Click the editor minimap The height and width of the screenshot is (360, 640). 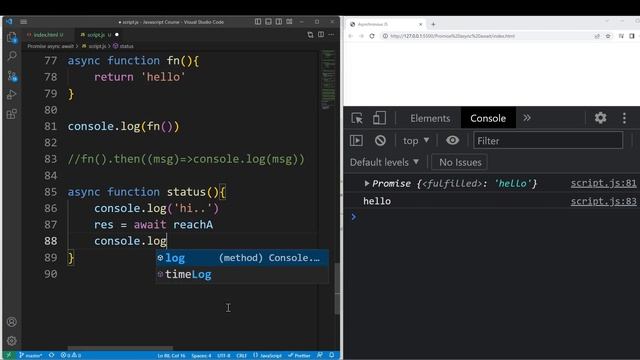tap(327, 80)
